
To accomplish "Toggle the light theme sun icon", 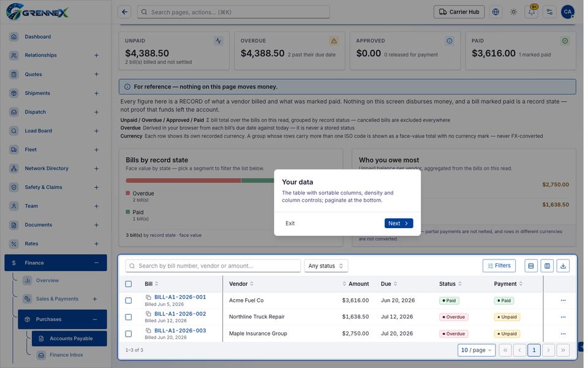I will coord(513,12).
